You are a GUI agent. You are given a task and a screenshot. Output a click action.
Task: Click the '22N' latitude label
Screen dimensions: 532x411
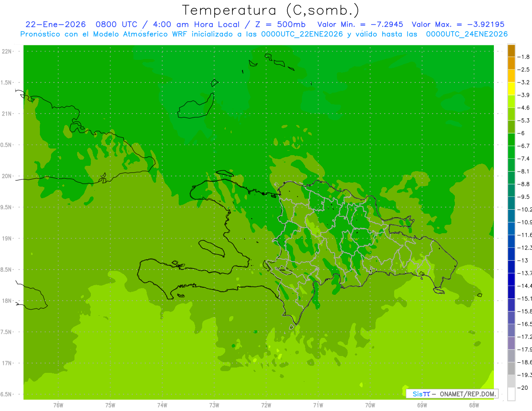pos(7,51)
